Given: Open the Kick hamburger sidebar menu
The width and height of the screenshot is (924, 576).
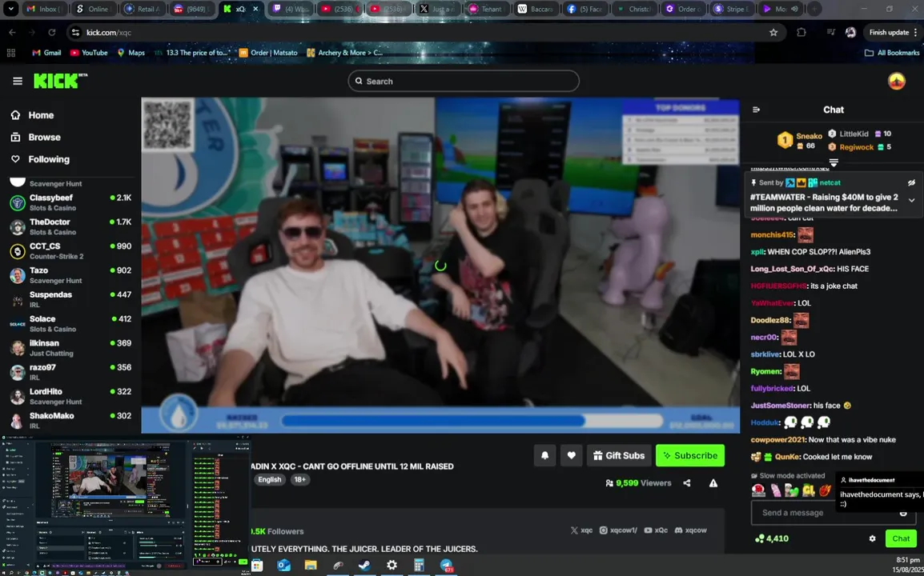Looking at the screenshot, I should (18, 82).
